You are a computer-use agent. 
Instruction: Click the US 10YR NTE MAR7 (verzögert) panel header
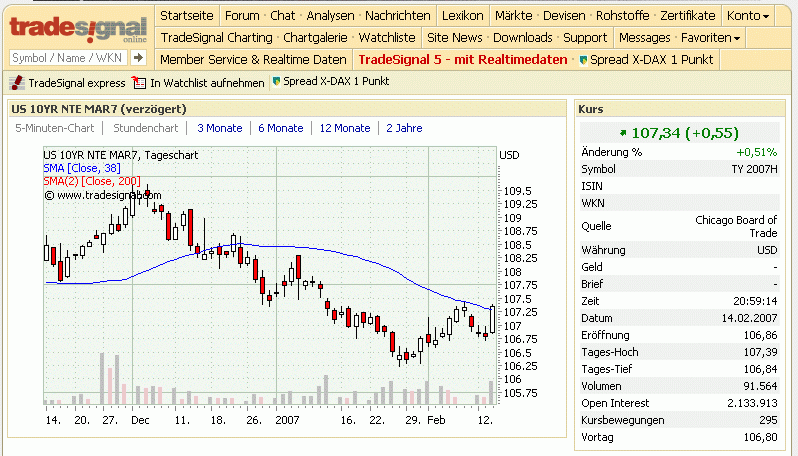pos(288,109)
